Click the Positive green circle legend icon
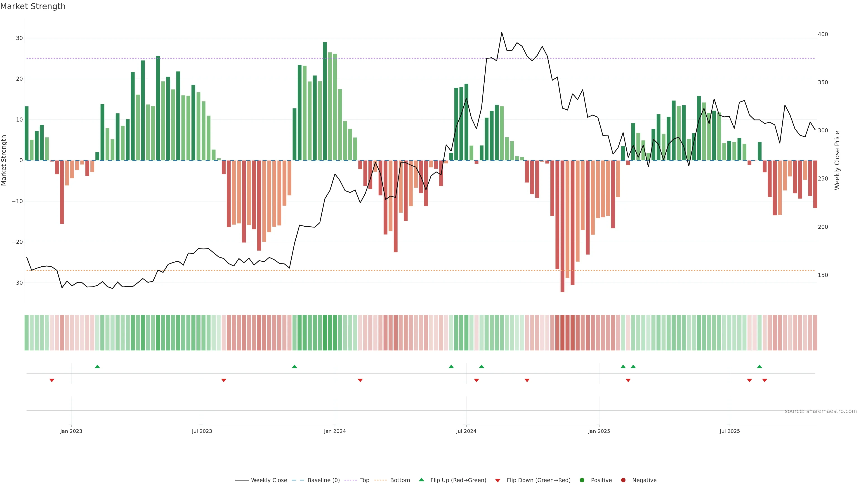This screenshot has height=488, width=868. pyautogui.click(x=582, y=480)
